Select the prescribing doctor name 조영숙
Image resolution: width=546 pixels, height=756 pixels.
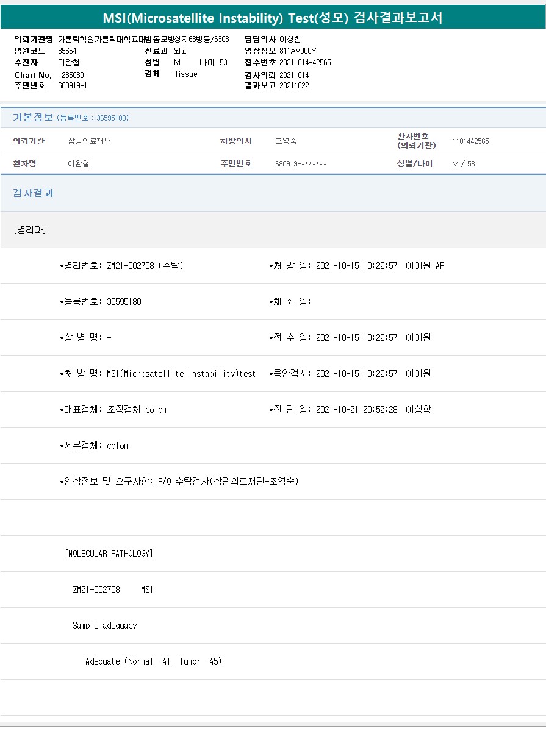pyautogui.click(x=286, y=141)
